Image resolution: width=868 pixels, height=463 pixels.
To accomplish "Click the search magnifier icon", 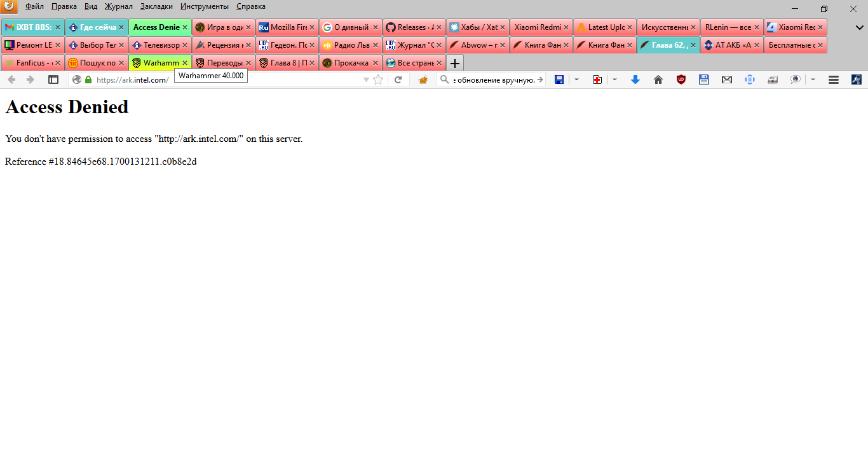I will coord(445,79).
